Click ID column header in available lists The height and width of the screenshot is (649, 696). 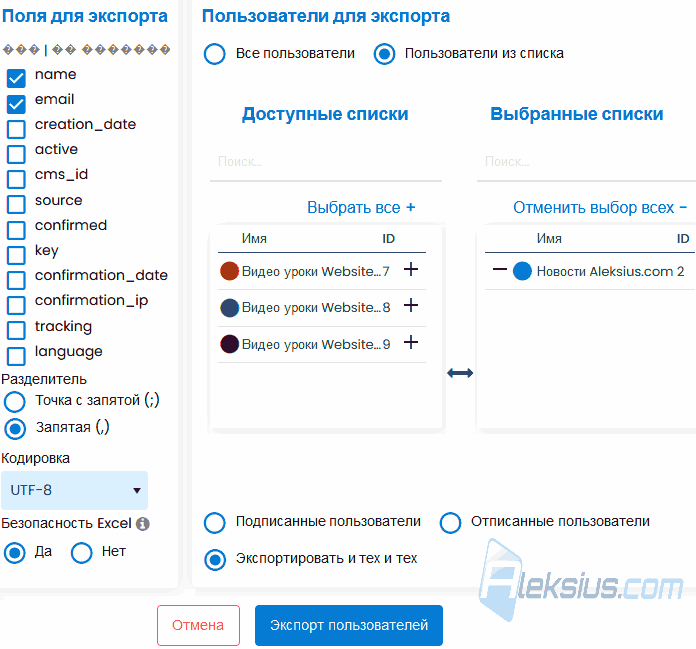point(388,239)
